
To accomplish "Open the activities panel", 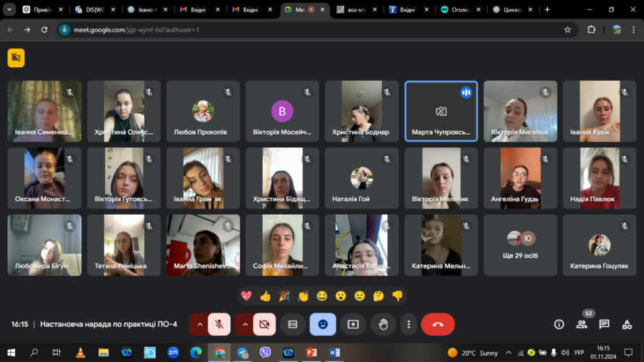I will pos(626,324).
